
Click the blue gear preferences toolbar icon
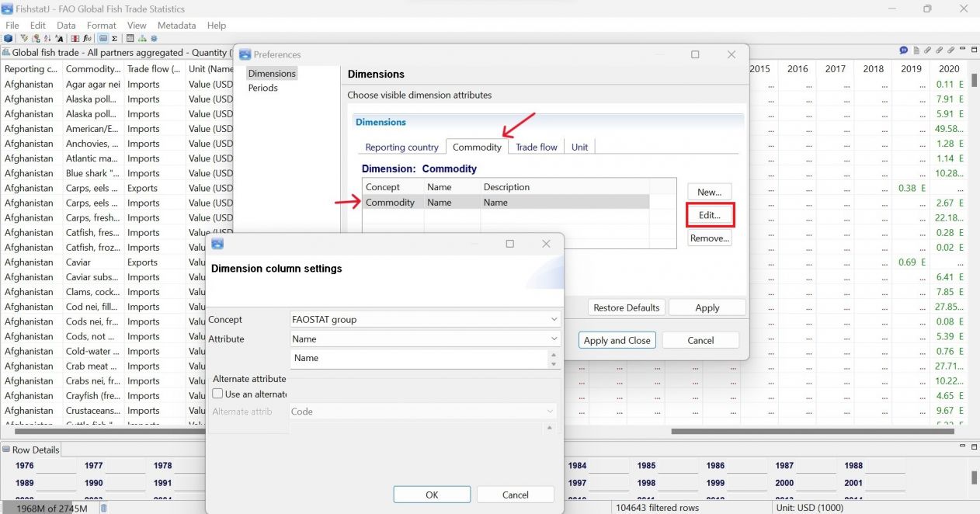(154, 38)
